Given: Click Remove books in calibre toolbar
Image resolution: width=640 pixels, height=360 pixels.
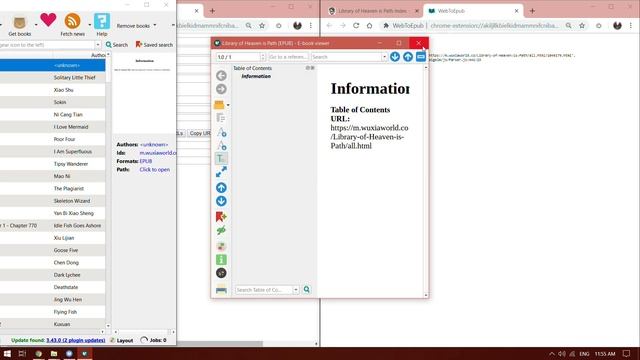Looking at the screenshot, I should (x=133, y=26).
